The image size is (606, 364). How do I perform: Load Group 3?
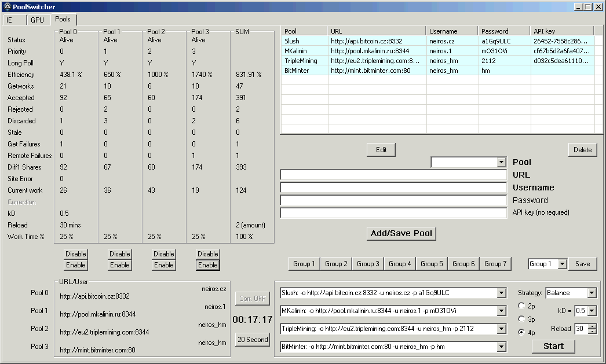click(x=368, y=264)
